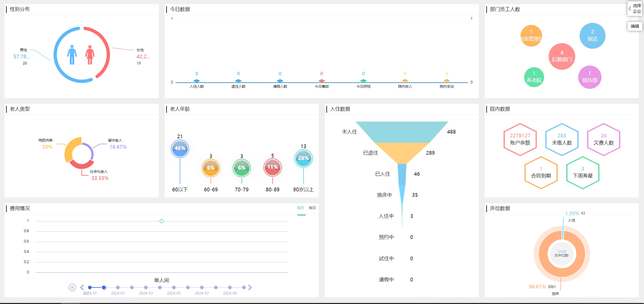Click the 未缴人数 hexagon
The image size is (644, 304).
[562, 140]
